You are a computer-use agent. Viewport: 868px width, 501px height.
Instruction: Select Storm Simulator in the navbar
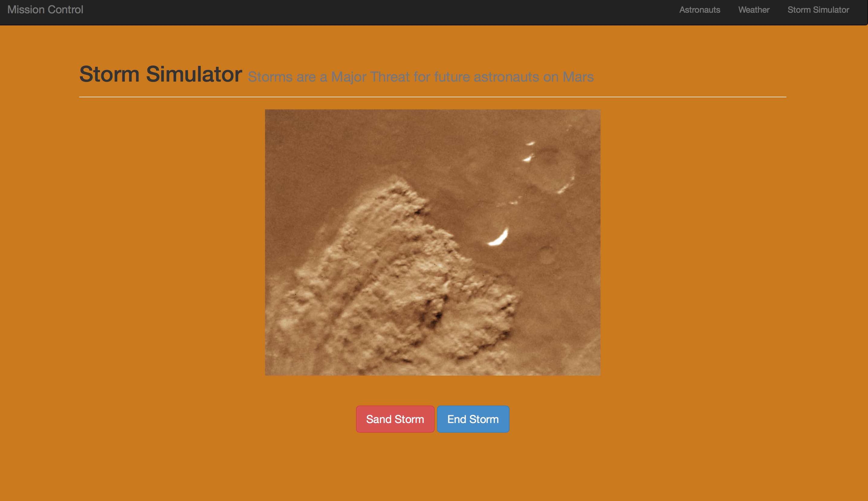coord(818,10)
